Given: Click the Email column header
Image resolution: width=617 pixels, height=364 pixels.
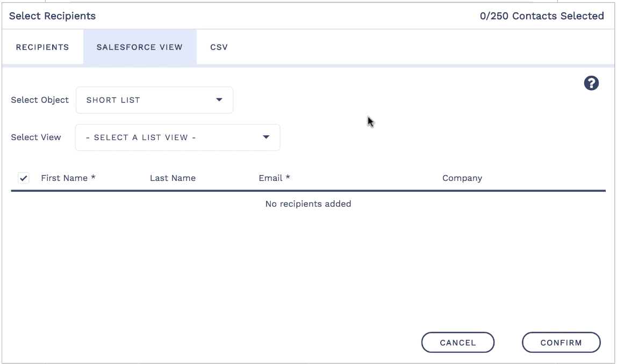Looking at the screenshot, I should [274, 178].
